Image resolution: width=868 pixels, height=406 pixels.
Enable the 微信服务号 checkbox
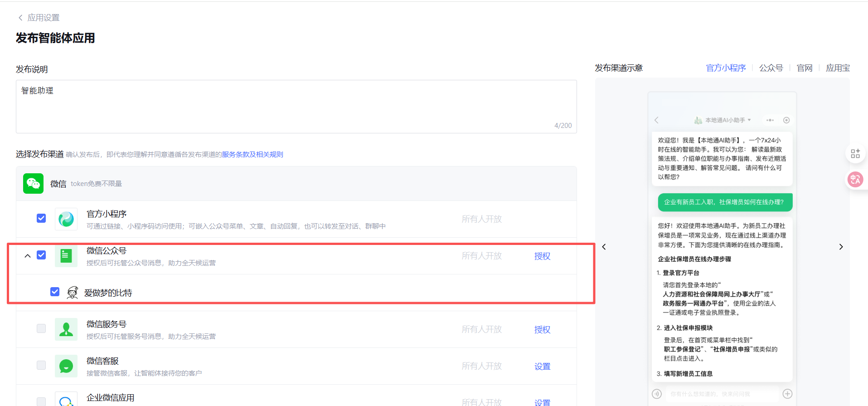click(41, 328)
